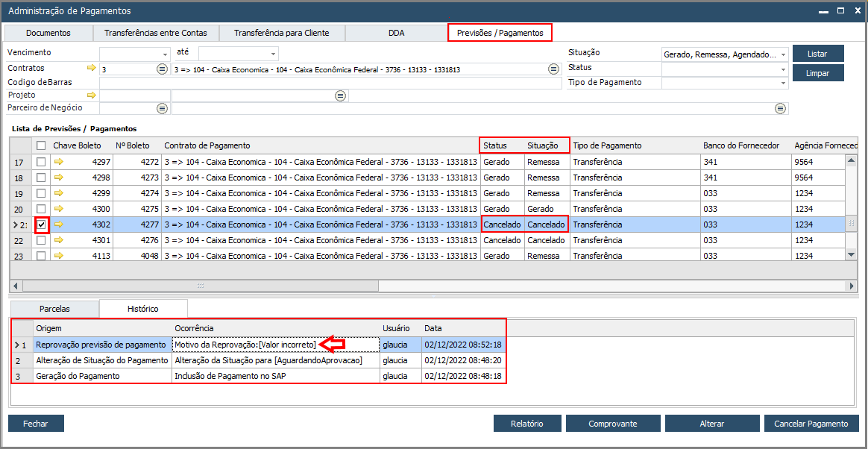Click the yellow link arrow beside Projeto
This screenshot has height=449, width=868.
pyautogui.click(x=91, y=95)
